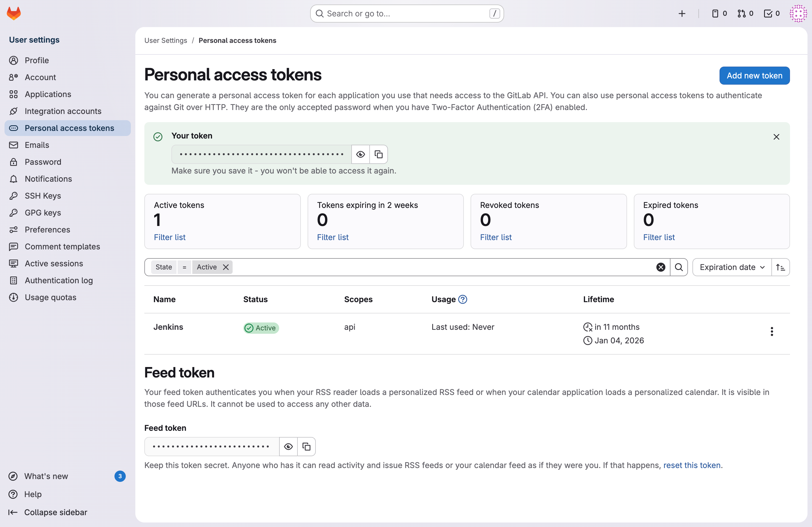
Task: Open Active sessions in sidebar
Action: point(54,263)
